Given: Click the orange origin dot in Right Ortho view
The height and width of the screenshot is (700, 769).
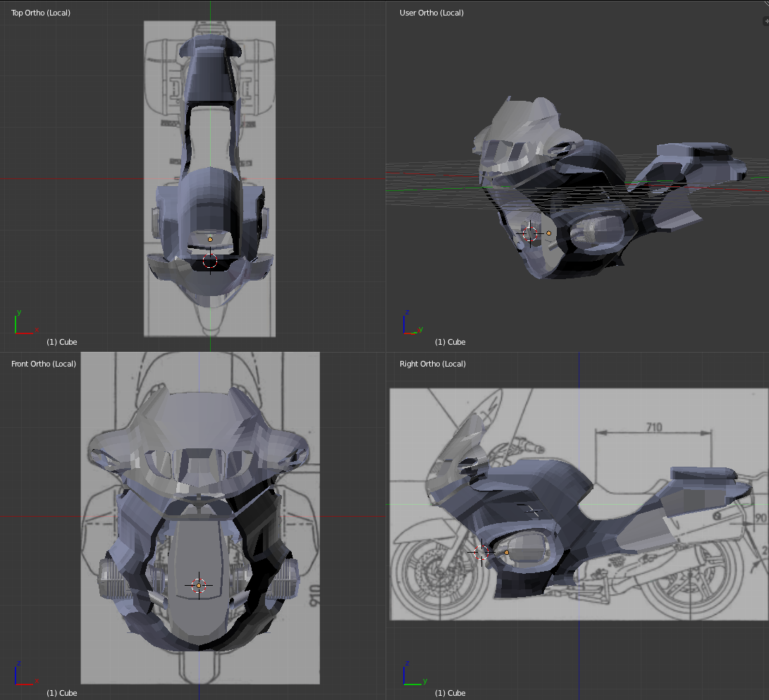Looking at the screenshot, I should click(x=507, y=553).
